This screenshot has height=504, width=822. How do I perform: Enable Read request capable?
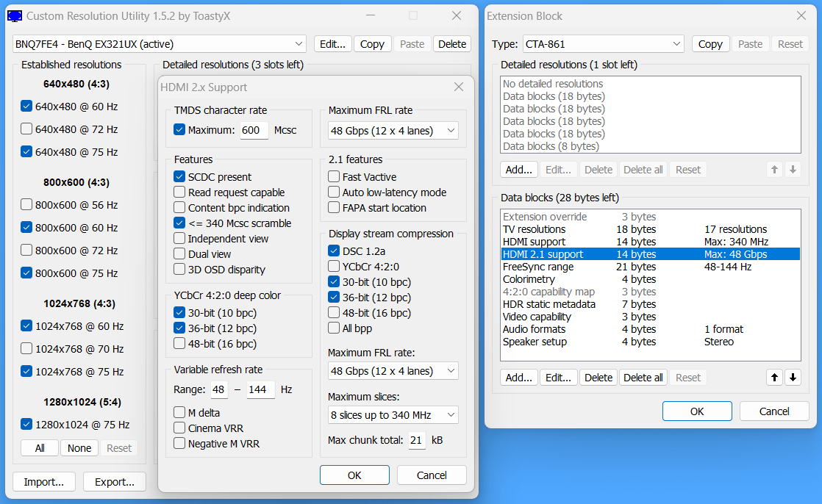coord(179,192)
